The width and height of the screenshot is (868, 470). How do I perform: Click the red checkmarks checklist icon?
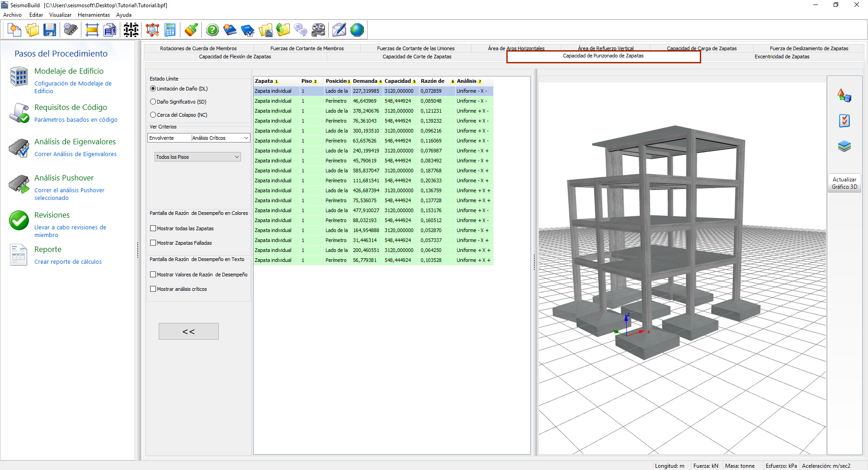tap(844, 121)
